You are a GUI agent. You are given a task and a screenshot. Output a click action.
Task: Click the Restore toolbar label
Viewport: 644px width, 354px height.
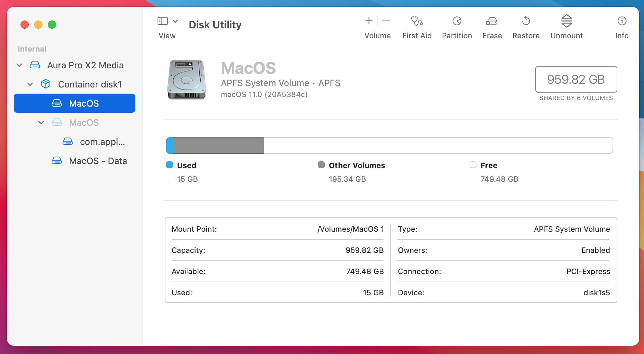pyautogui.click(x=526, y=36)
